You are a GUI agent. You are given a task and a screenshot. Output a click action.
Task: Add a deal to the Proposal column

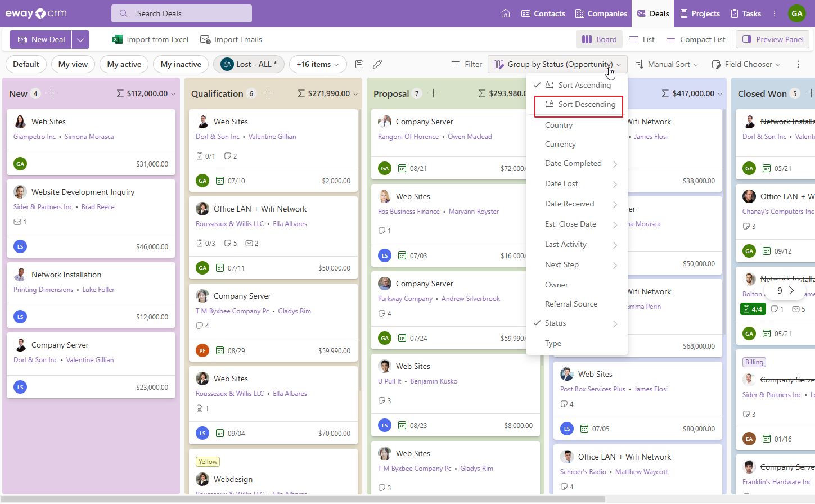(434, 93)
